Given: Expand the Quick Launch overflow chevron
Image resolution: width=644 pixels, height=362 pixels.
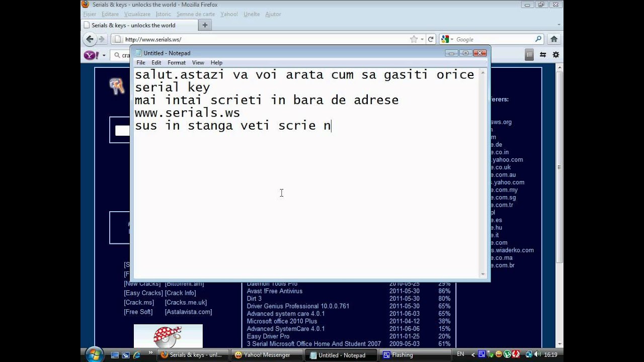Looking at the screenshot, I should tap(150, 353).
